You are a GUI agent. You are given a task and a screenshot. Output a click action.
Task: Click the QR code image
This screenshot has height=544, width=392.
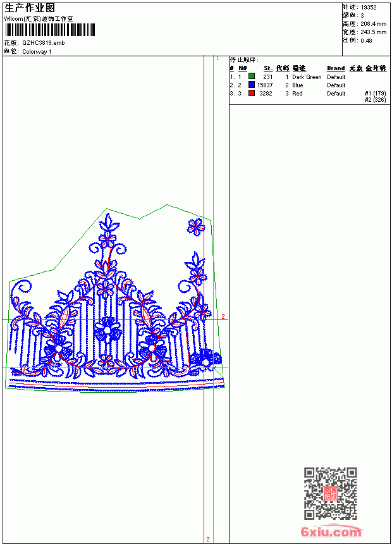pos(331,493)
